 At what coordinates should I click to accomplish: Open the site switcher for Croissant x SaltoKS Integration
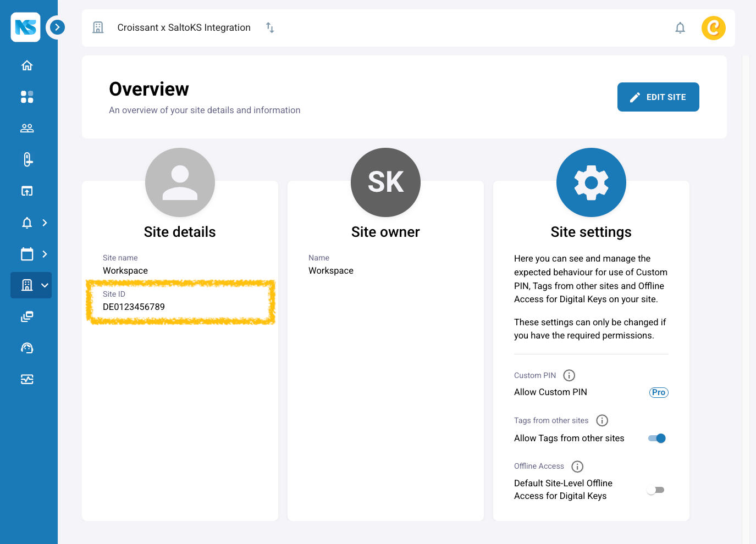coord(269,27)
